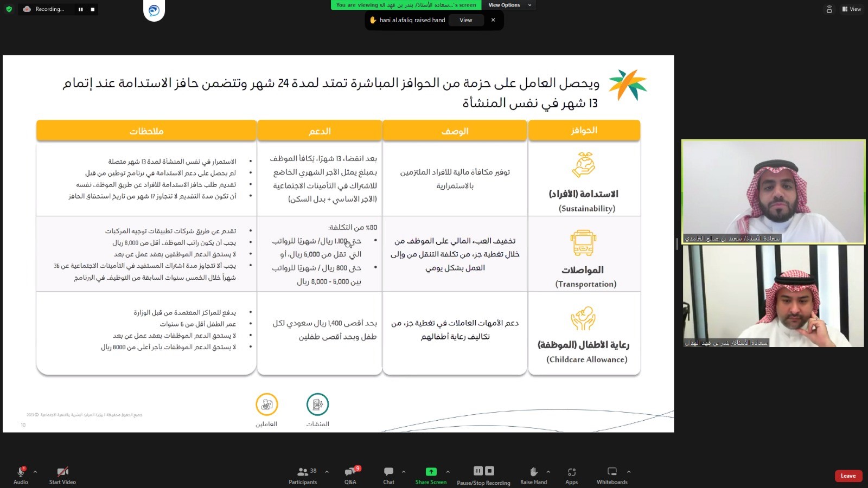Open the Participants panel
The width and height of the screenshot is (868, 488).
click(x=303, y=475)
